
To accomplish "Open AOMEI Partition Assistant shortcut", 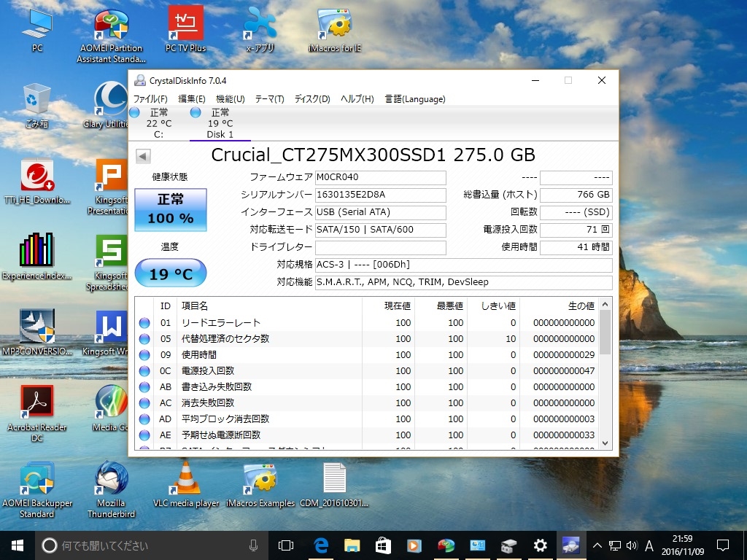I will (111, 36).
